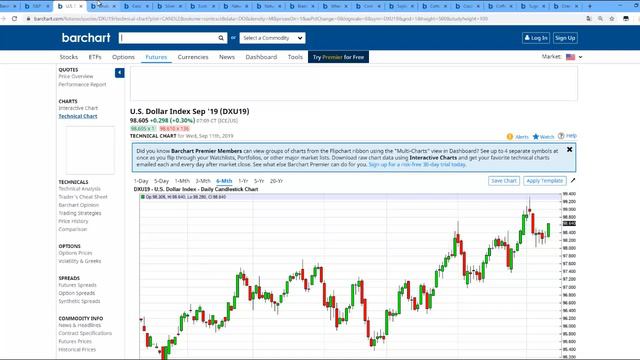Open the Option Spreads link
Screen dimensions: 640x360
point(77,293)
